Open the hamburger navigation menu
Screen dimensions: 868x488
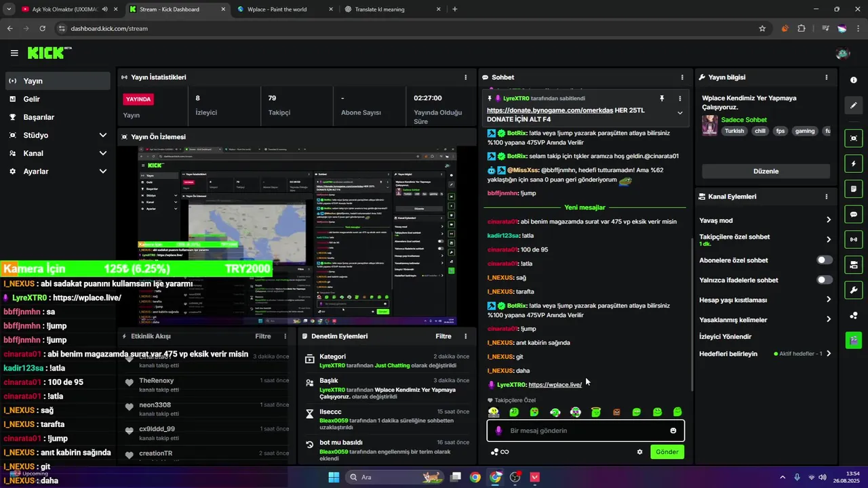[x=14, y=53]
